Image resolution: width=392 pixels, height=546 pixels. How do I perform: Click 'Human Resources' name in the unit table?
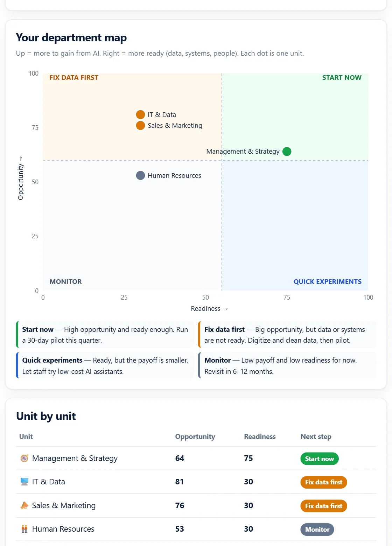click(63, 529)
